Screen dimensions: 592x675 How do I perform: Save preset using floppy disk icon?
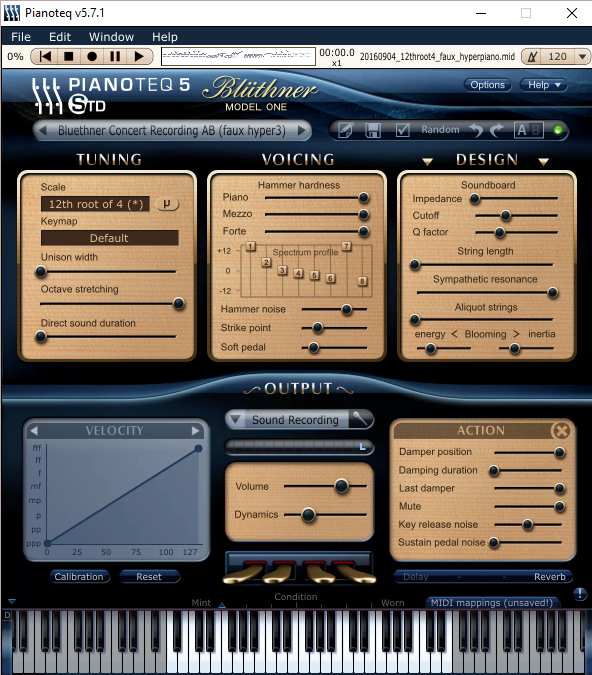(373, 130)
